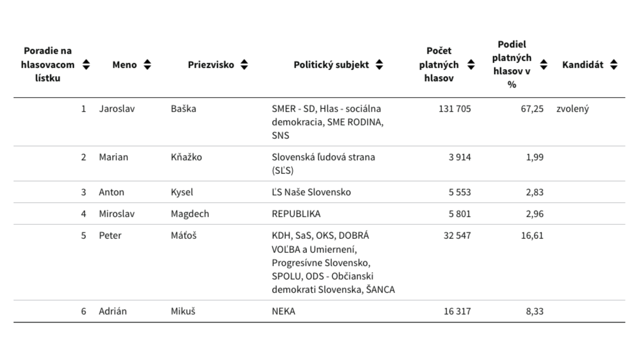644x362 pixels.
Task: Toggle sorting arrows beside Priezvisko
Action: tap(244, 64)
